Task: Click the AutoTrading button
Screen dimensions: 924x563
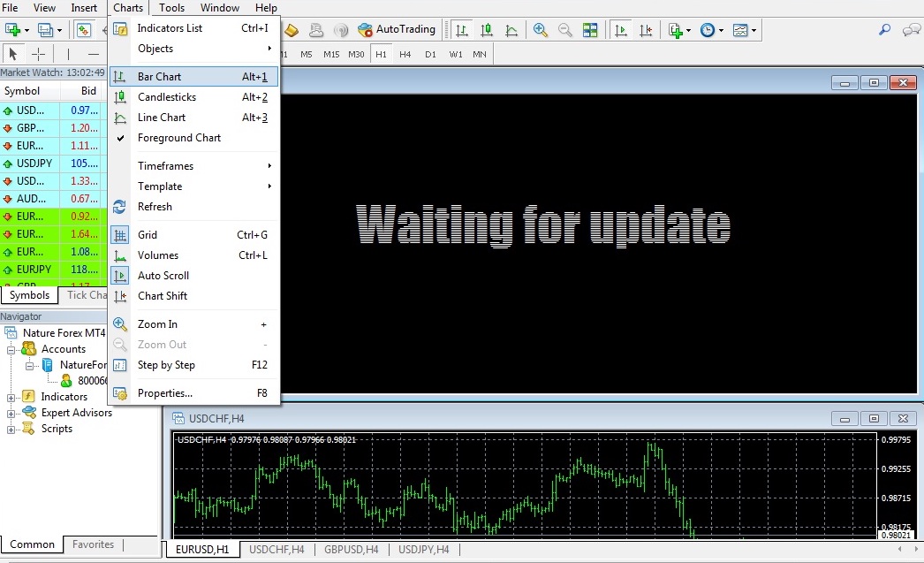Action: [397, 29]
